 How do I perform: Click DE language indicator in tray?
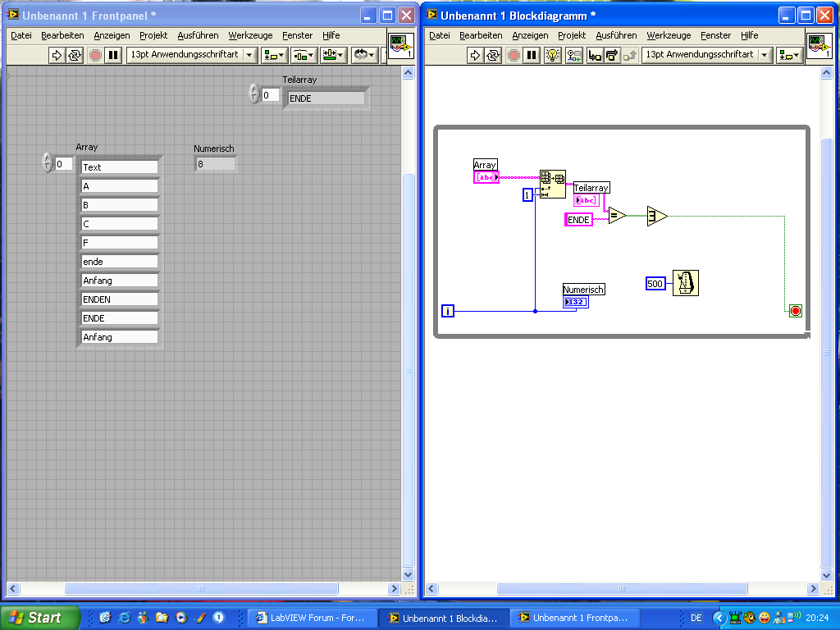[696, 618]
